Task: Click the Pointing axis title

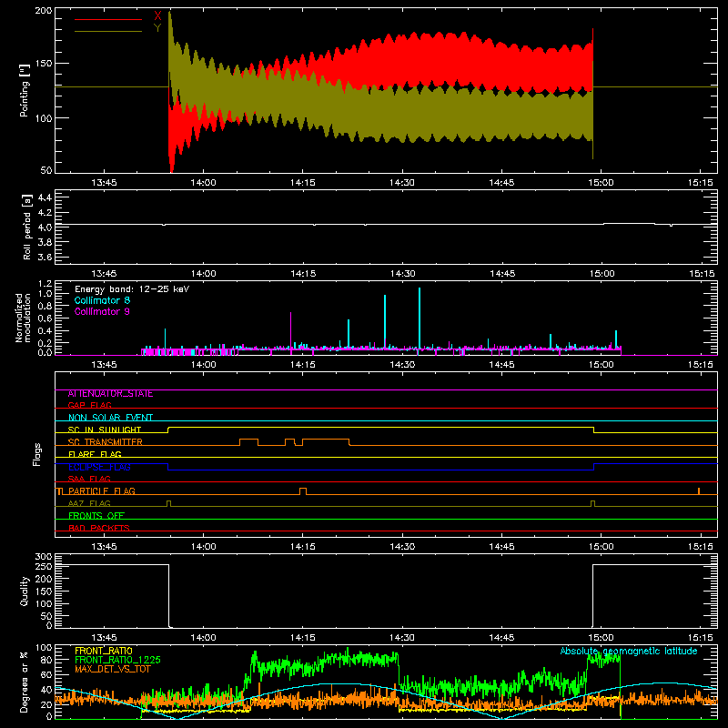Action: (x=25, y=90)
